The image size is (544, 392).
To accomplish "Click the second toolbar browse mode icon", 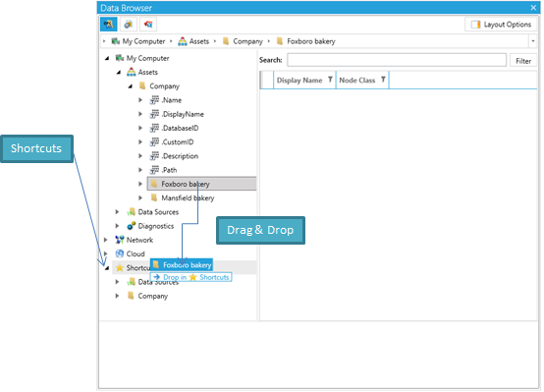I will tap(129, 25).
